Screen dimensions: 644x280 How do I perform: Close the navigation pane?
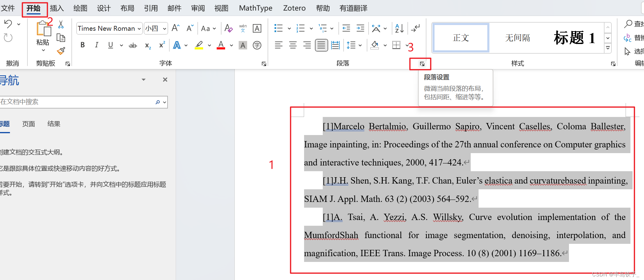coord(165,80)
